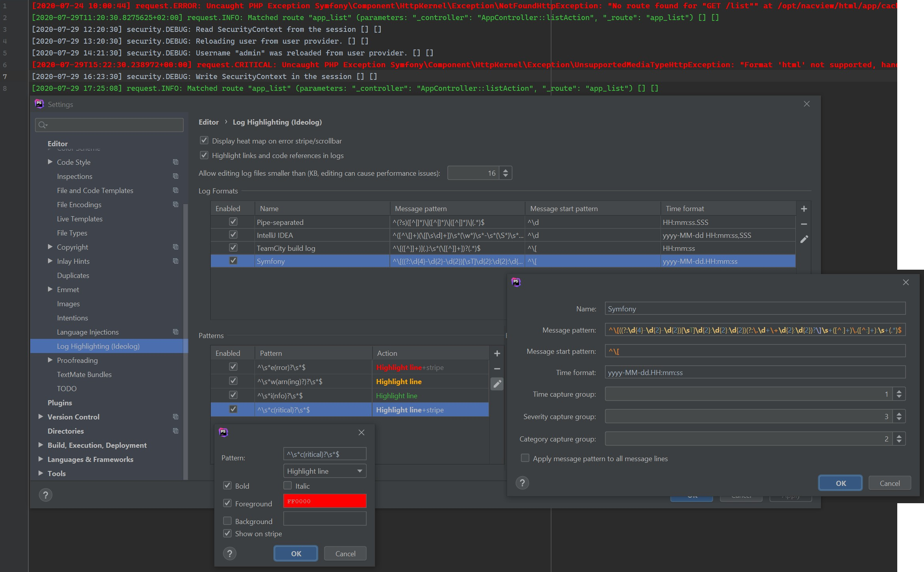The height and width of the screenshot is (572, 924).
Task: Expand the Code Style tree node
Action: (50, 162)
